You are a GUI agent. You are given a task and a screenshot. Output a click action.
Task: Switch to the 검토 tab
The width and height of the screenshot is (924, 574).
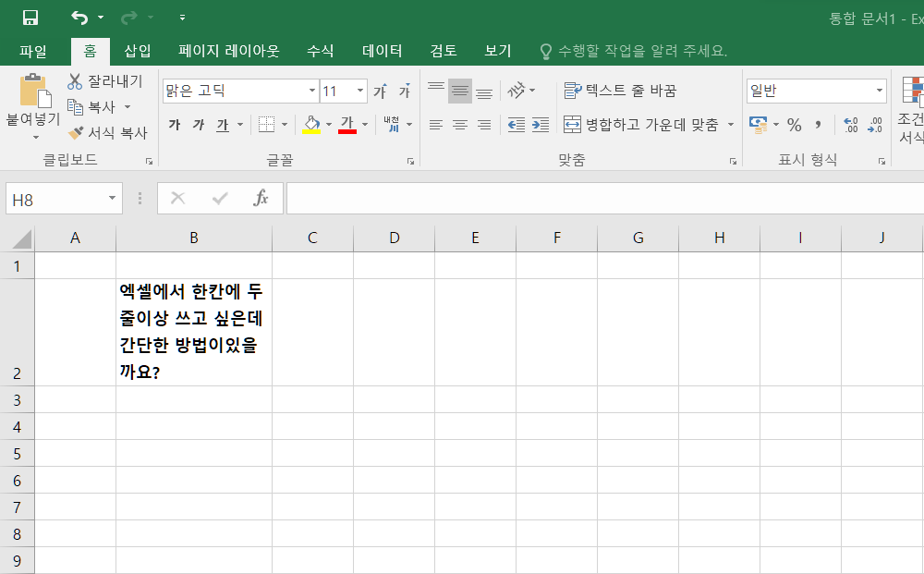(444, 51)
